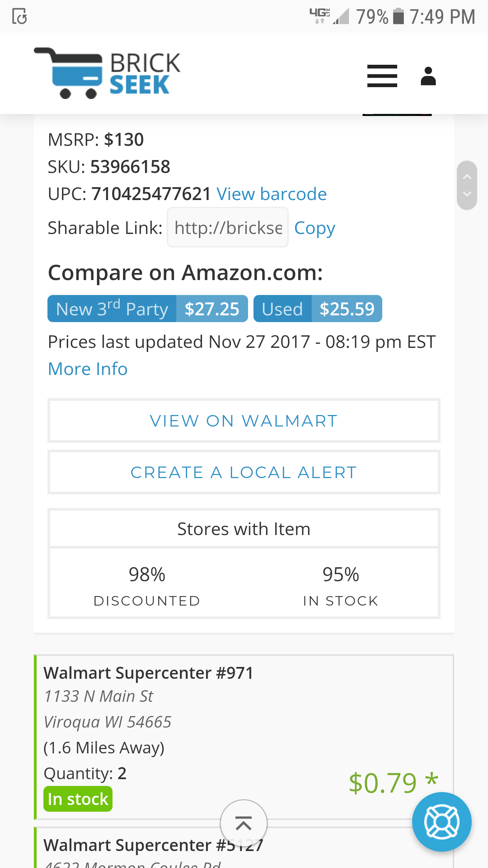
Task: Tap the 4G signal strength icon
Action: pos(329,16)
